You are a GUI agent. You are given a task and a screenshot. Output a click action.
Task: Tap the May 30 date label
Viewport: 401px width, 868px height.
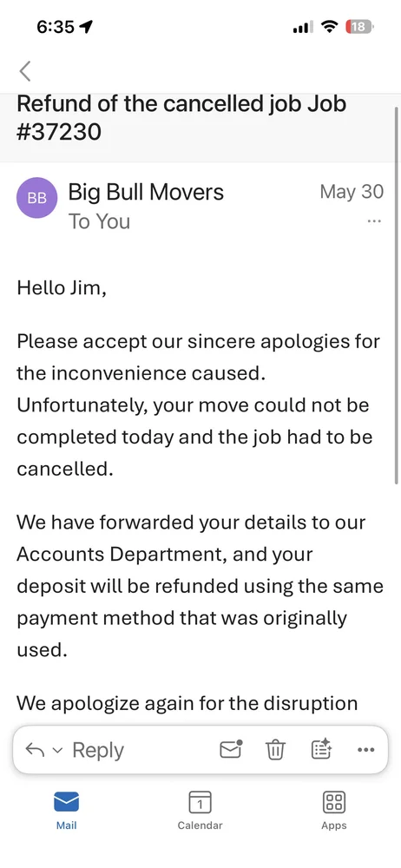click(352, 192)
